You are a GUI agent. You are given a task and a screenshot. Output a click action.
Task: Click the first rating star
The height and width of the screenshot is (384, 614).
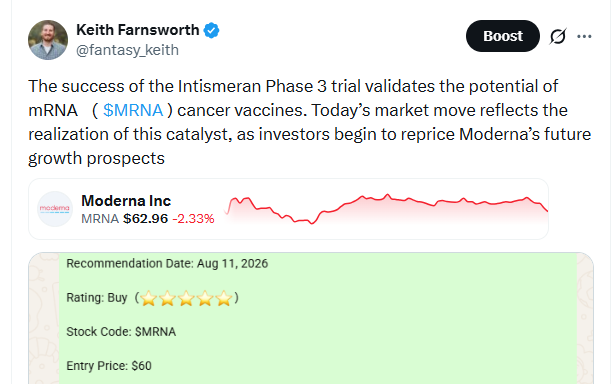[x=149, y=298]
